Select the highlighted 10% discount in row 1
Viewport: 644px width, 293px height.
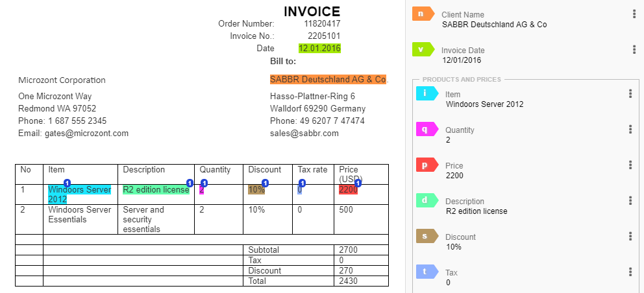[256, 189]
